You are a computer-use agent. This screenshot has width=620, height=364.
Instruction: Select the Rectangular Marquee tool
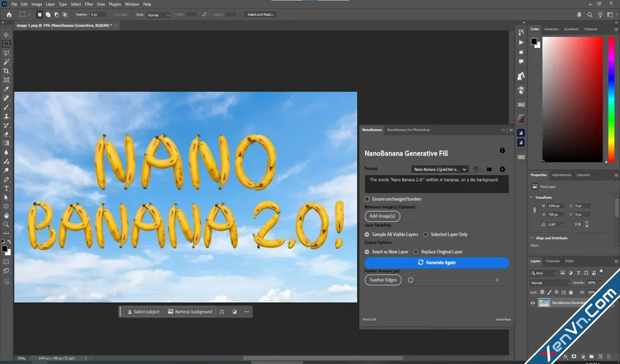[x=6, y=44]
